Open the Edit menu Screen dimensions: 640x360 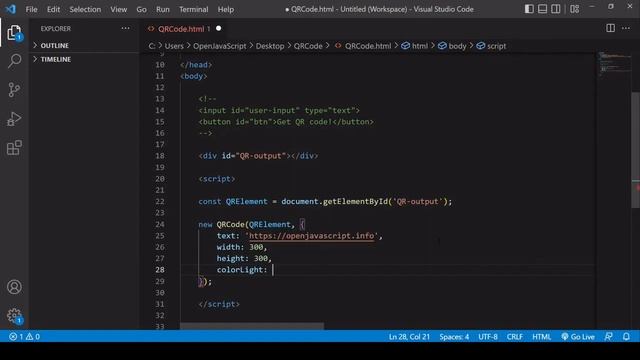[53, 9]
